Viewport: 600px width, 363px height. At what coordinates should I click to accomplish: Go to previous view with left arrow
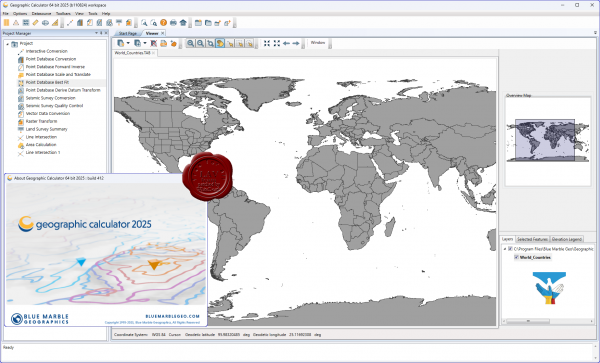point(286,43)
